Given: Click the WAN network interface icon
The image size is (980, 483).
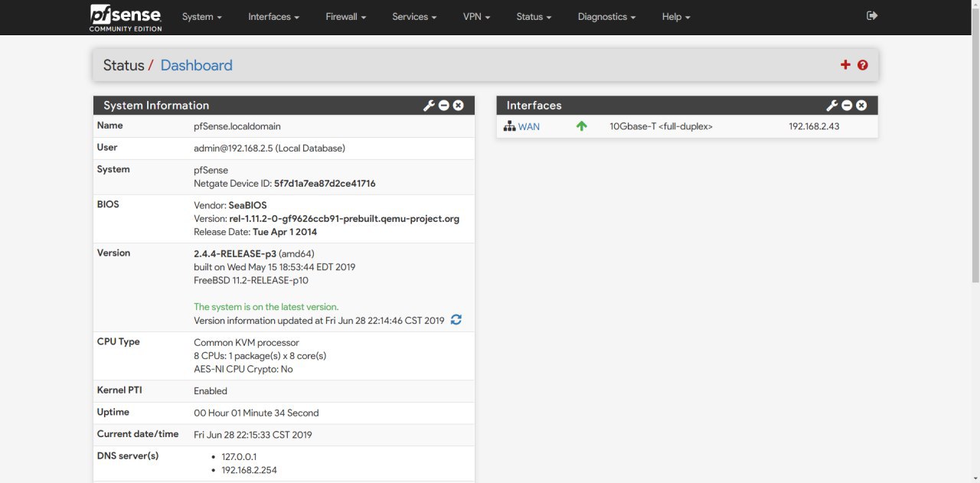Looking at the screenshot, I should (509, 126).
